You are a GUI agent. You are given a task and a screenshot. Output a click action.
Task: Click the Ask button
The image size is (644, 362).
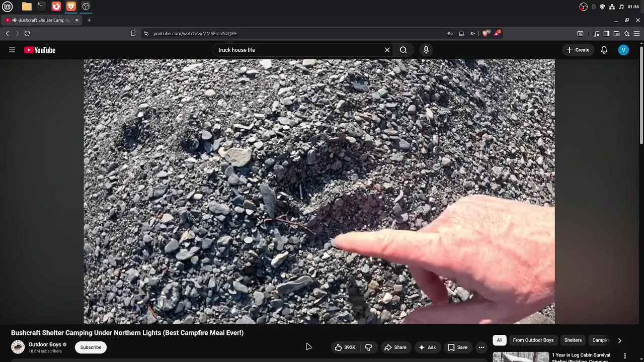pos(427,347)
